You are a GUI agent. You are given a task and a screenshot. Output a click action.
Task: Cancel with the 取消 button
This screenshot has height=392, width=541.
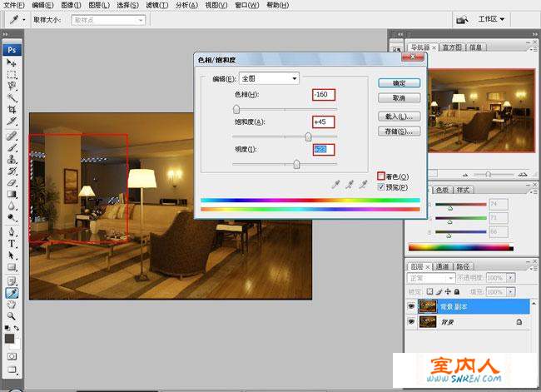pos(400,98)
